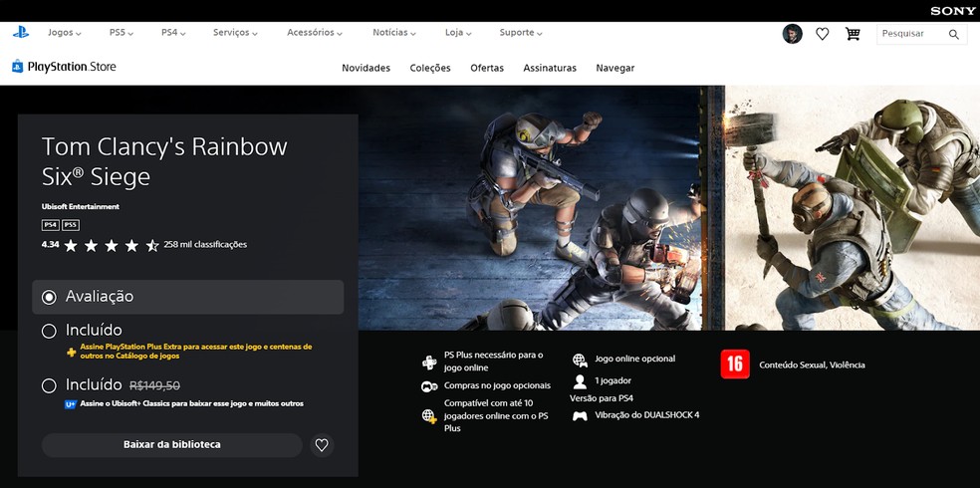Image resolution: width=980 pixels, height=488 pixels.
Task: Open the shopping cart icon
Action: tap(852, 34)
